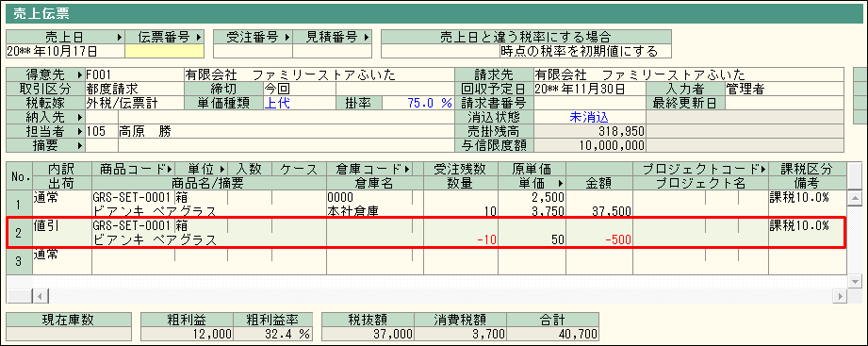Click row 2 quantity cell -10
Image resolution: width=868 pixels, height=346 pixels.
pos(460,239)
